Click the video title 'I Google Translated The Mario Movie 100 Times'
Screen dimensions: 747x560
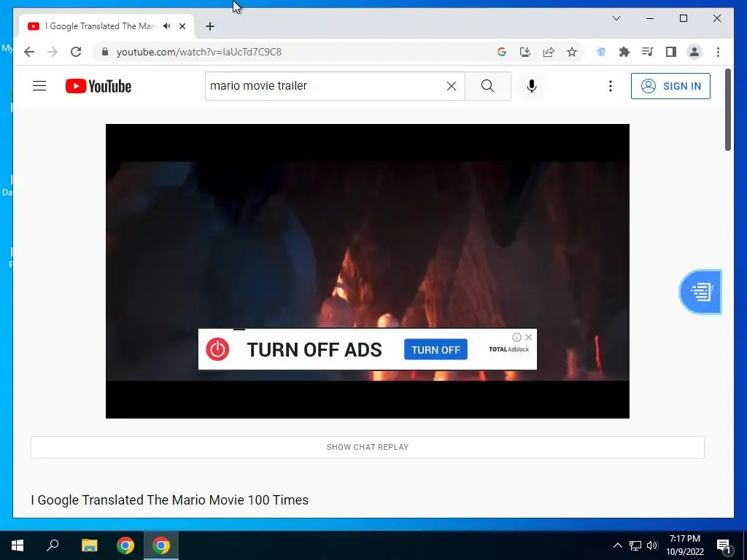pos(169,500)
